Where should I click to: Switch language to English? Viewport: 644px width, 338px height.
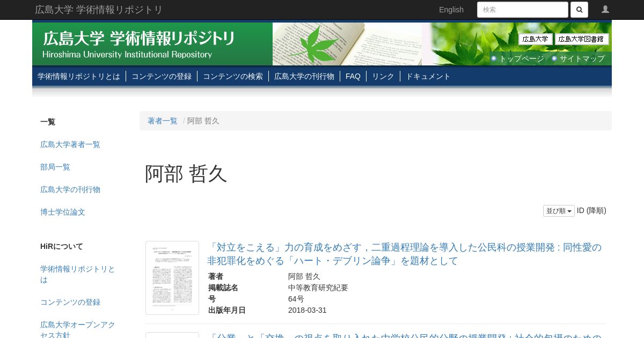(451, 10)
